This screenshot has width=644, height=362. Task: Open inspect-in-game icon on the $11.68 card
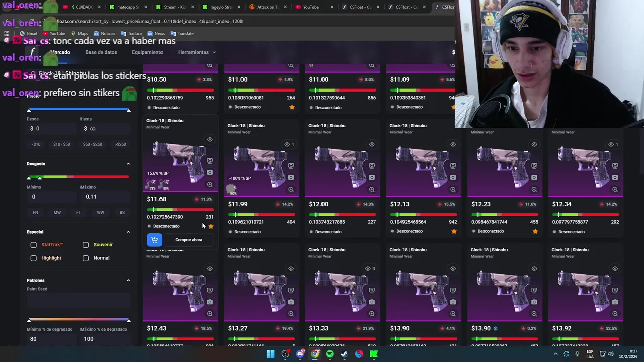[x=210, y=161]
